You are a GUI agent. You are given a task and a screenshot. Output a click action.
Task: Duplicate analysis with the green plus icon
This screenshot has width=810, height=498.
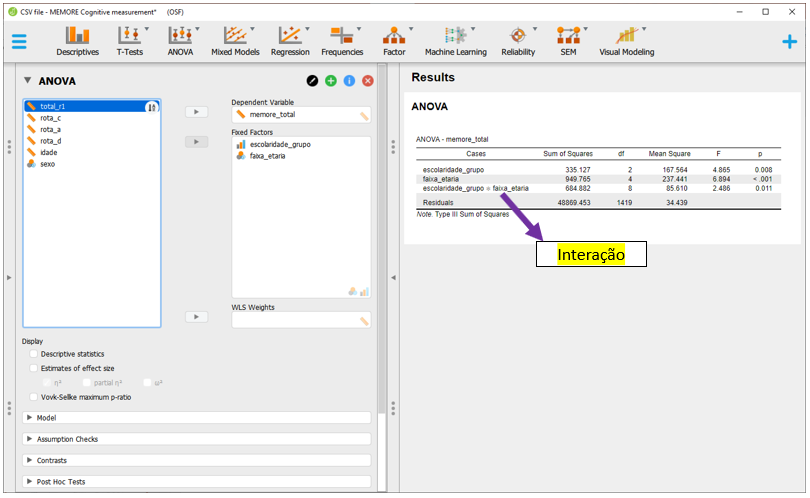click(330, 80)
